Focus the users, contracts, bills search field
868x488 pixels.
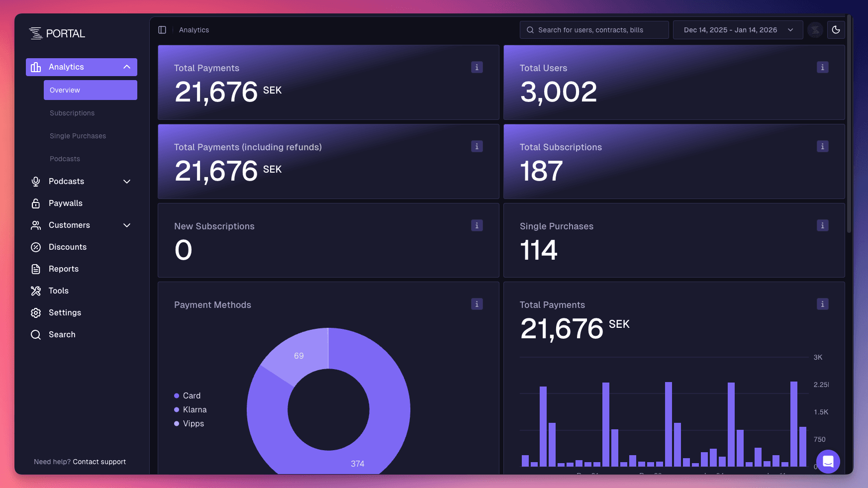coord(594,30)
